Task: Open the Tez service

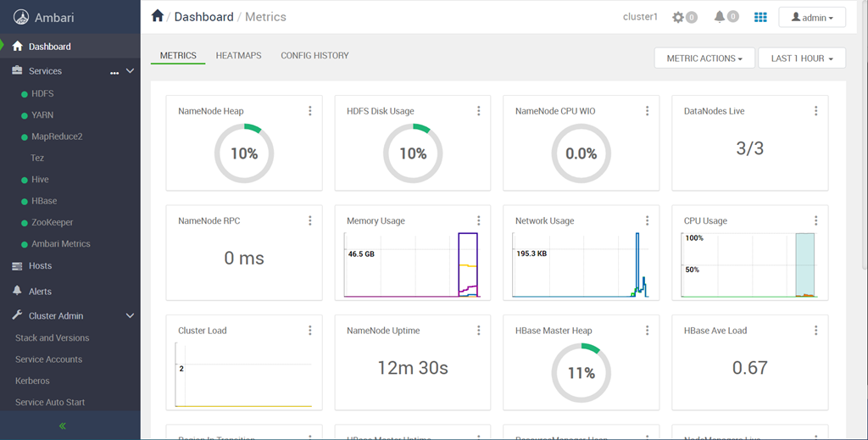Action: (x=37, y=158)
